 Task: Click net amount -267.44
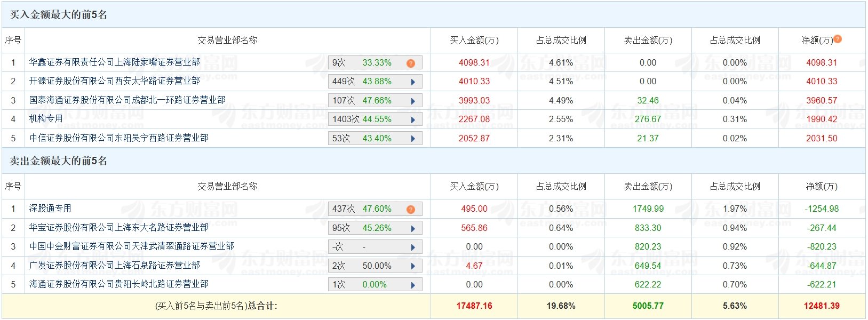822,228
